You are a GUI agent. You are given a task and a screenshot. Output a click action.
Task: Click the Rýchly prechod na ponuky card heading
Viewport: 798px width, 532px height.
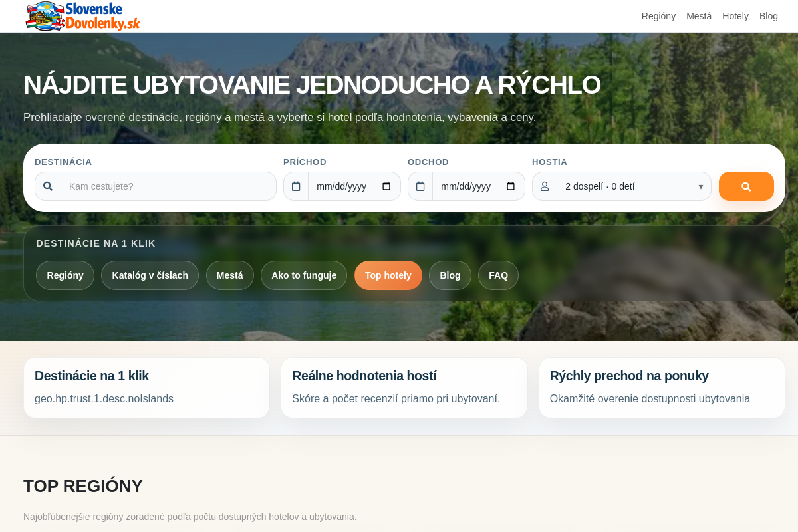629,376
